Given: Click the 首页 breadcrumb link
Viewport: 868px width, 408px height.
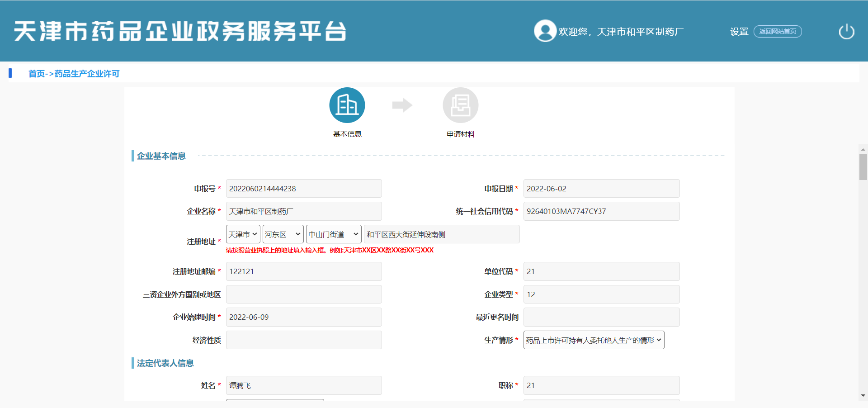Looking at the screenshot, I should click(37, 74).
